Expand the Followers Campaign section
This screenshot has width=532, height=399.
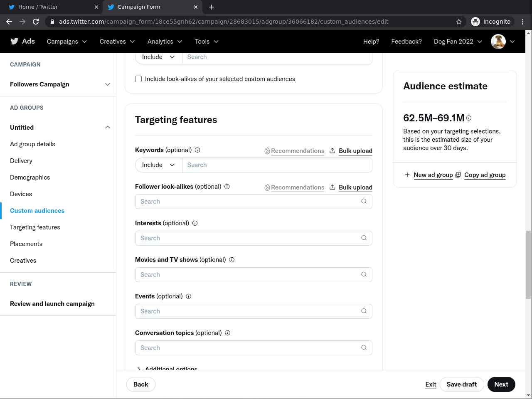pyautogui.click(x=108, y=84)
